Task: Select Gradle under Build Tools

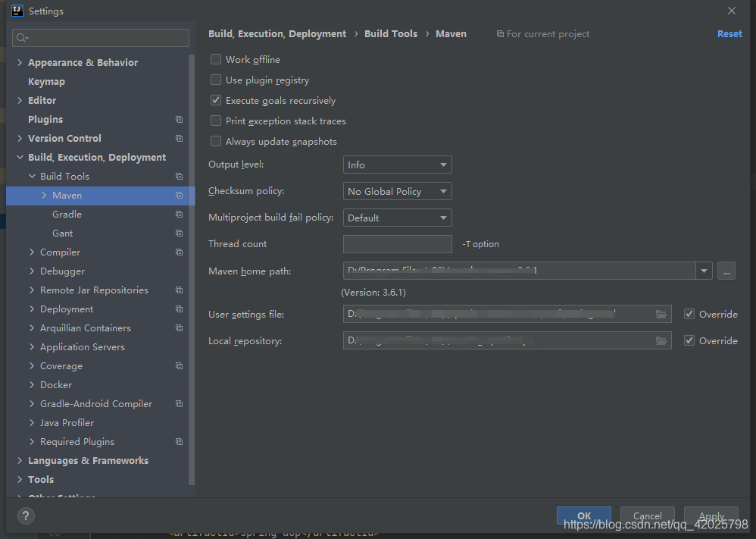Action: (x=67, y=214)
